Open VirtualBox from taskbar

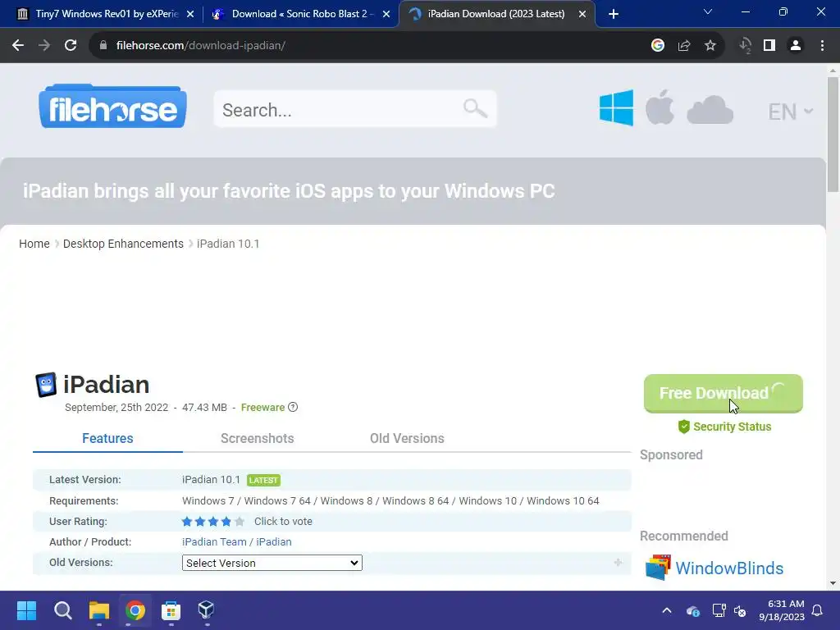pos(206,609)
